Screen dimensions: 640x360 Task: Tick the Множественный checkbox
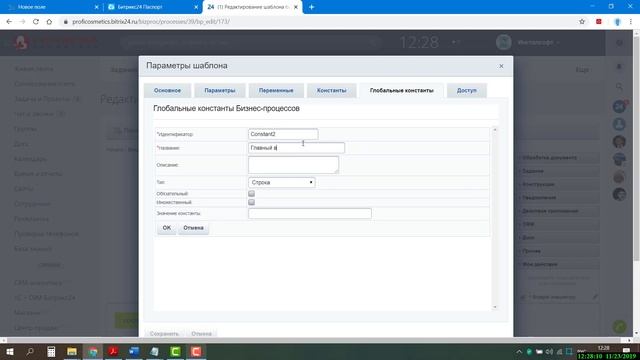[251, 202]
